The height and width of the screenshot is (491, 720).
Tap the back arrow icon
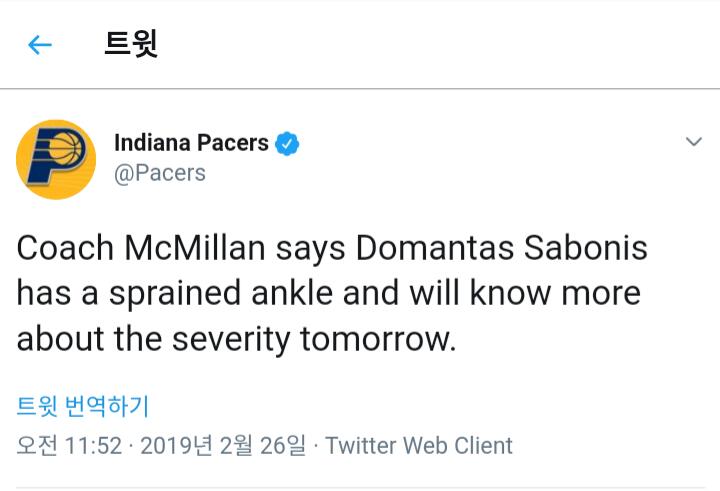(39, 45)
